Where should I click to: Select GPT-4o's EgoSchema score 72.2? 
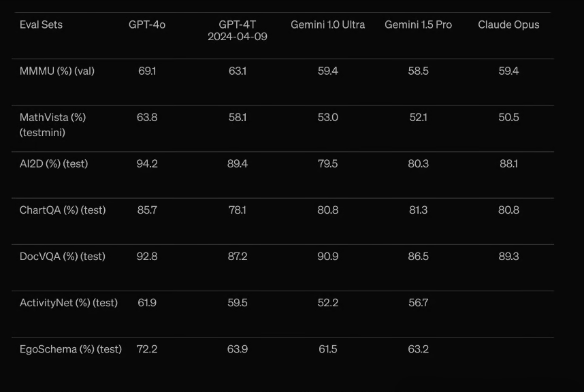pyautogui.click(x=147, y=348)
